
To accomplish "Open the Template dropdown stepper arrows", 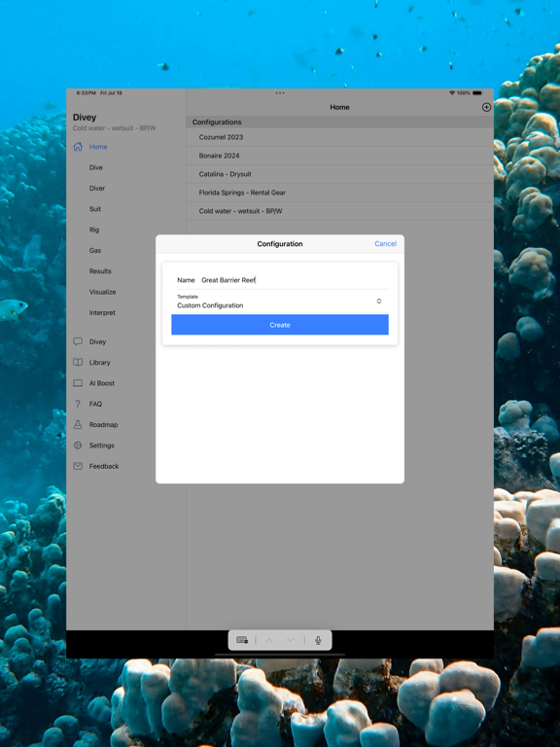I will pos(379,302).
